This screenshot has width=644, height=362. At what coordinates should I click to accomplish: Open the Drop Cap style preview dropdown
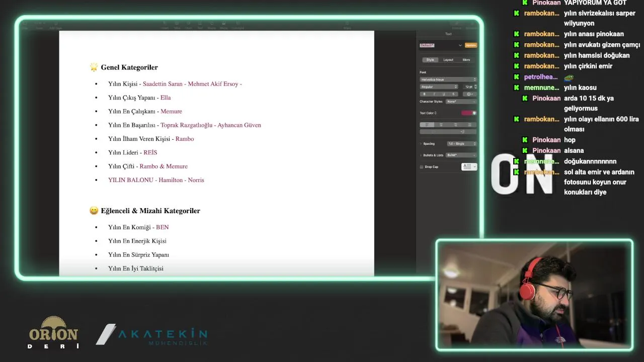point(469,167)
